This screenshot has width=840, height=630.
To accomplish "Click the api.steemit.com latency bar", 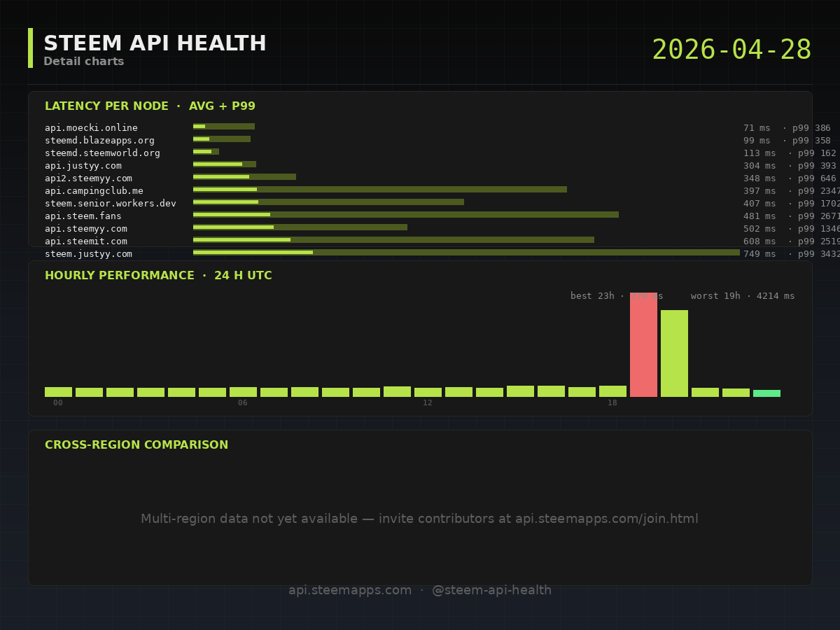I will [x=393, y=240].
